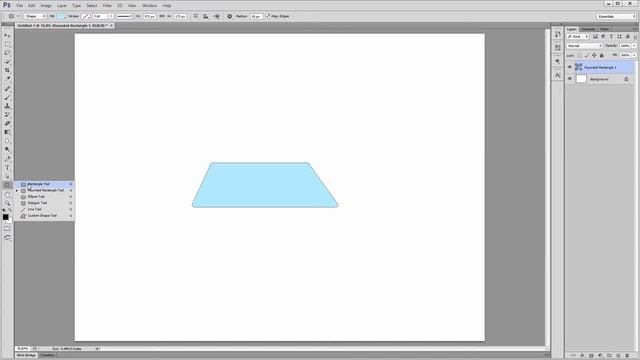Choose Custom Shape Tool from flyout

pos(44,216)
